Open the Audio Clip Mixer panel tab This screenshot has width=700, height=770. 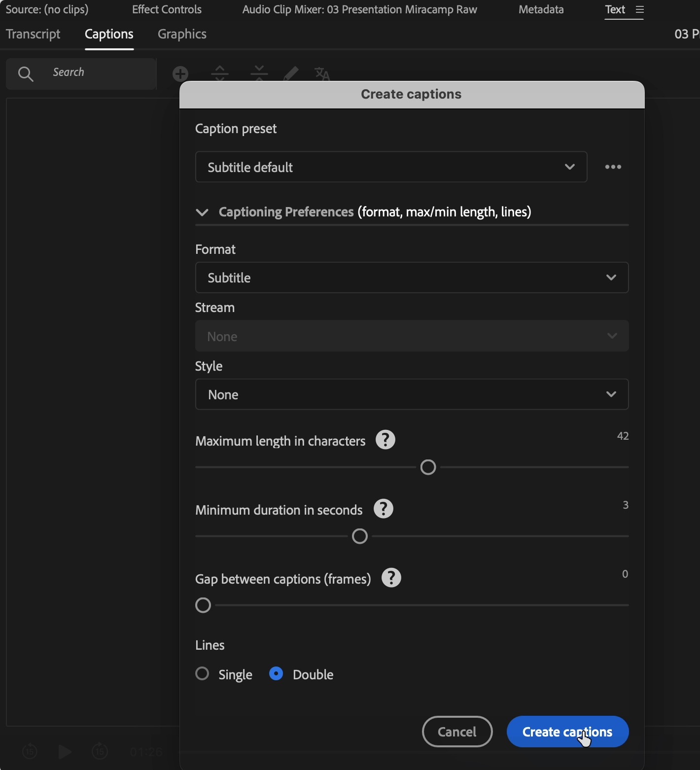(360, 9)
